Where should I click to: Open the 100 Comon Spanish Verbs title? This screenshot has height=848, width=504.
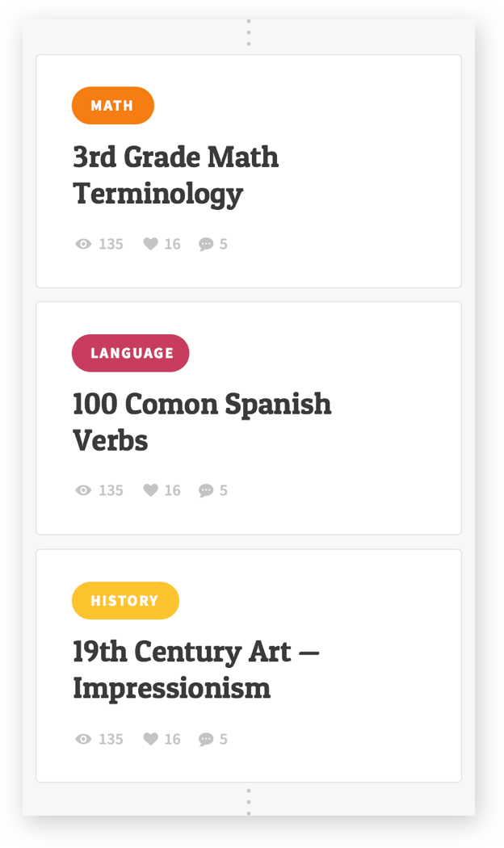click(202, 422)
